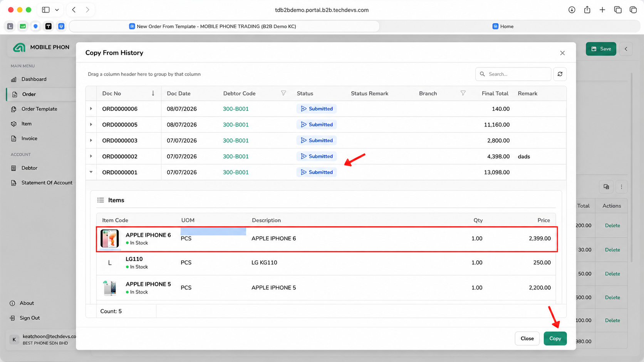644x362 pixels.
Task: Close the Copy From History dialog with X
Action: (x=562, y=53)
